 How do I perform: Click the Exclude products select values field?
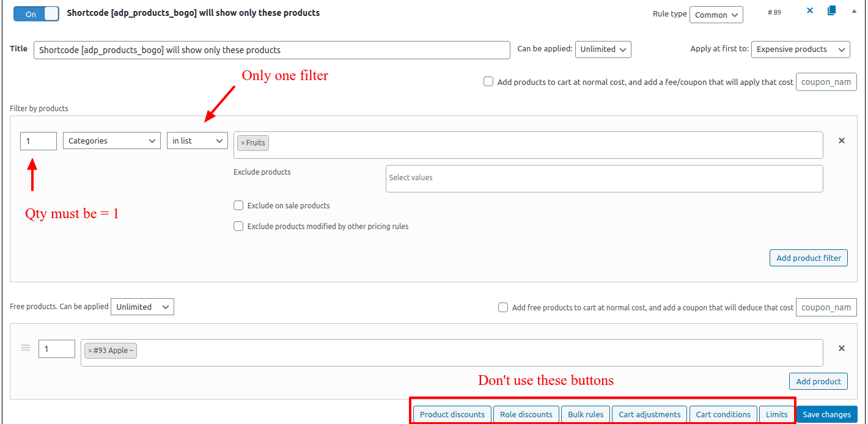coord(604,178)
